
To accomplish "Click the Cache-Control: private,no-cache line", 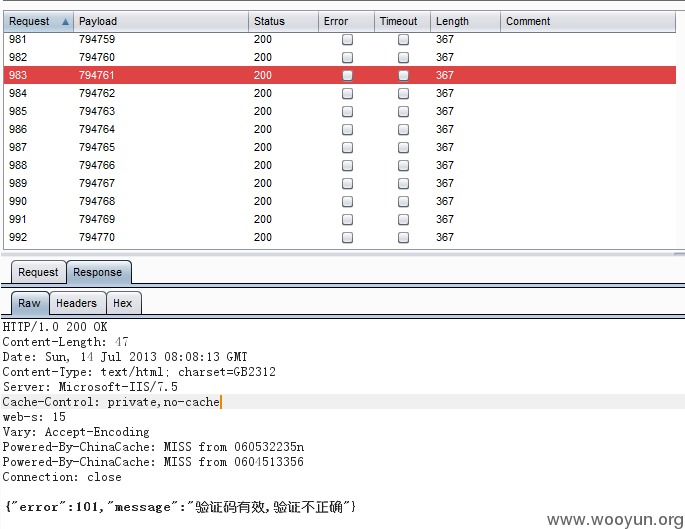I will tap(111, 402).
